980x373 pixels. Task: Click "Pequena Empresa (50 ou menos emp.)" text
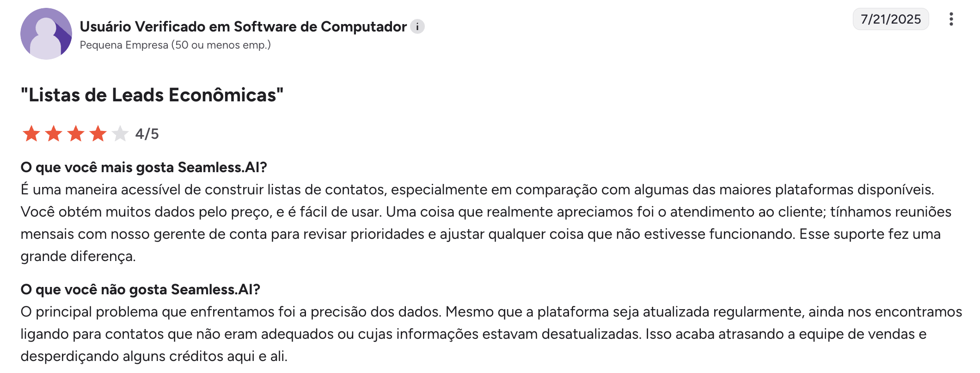pos(175,45)
